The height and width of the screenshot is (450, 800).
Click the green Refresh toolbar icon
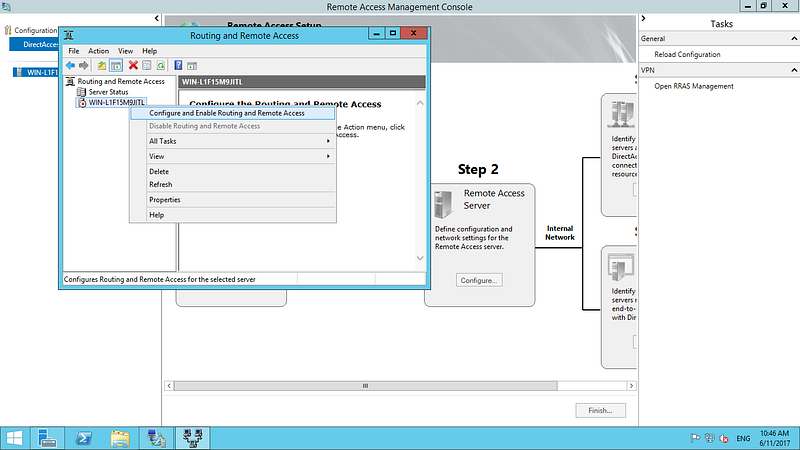tap(161, 65)
